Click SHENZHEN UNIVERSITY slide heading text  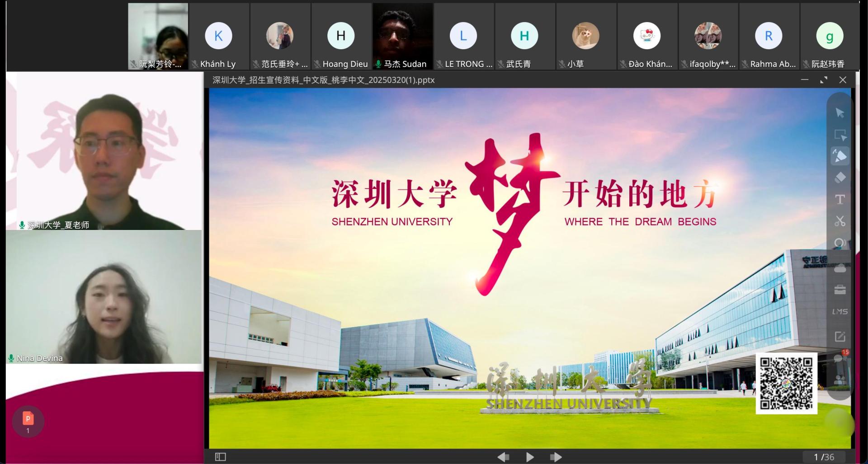pos(392,221)
